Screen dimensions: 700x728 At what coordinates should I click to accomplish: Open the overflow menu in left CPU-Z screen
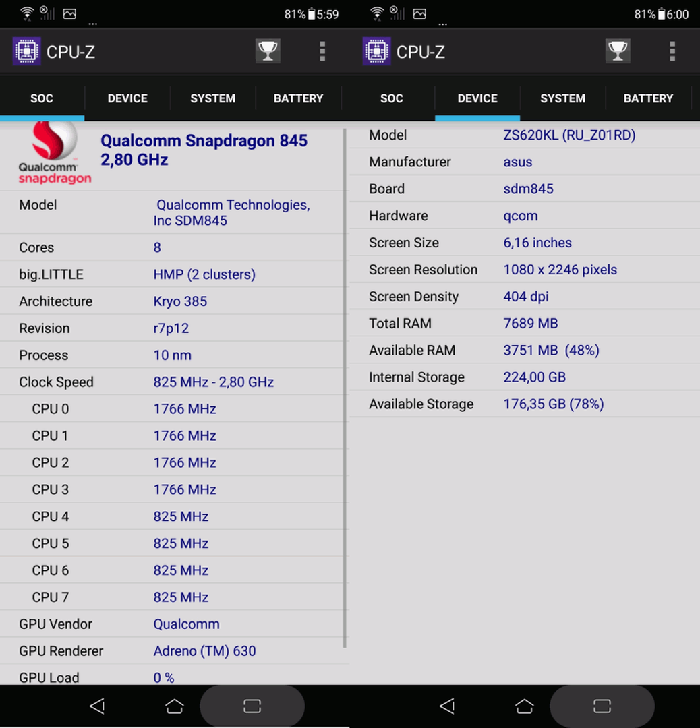pos(322,51)
